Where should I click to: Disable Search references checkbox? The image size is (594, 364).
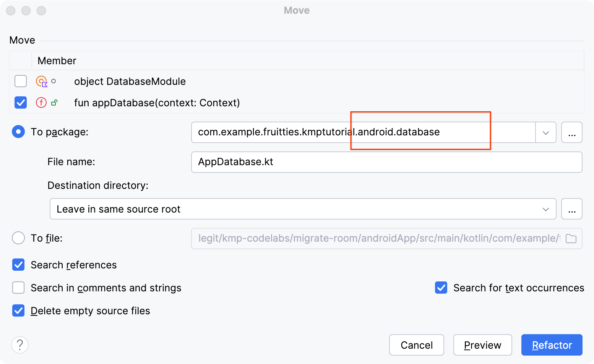click(18, 265)
